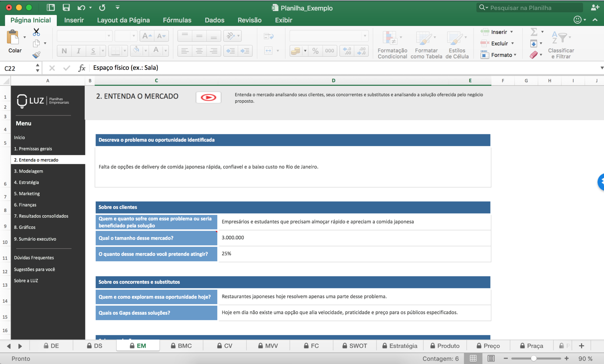
Task: Click the scissors Cut icon
Action: [x=36, y=32]
